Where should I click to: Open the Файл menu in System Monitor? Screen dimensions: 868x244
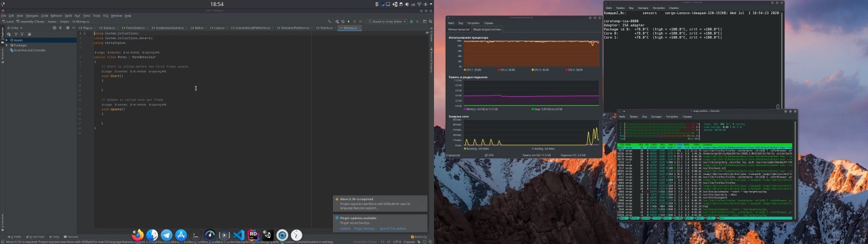(452, 23)
